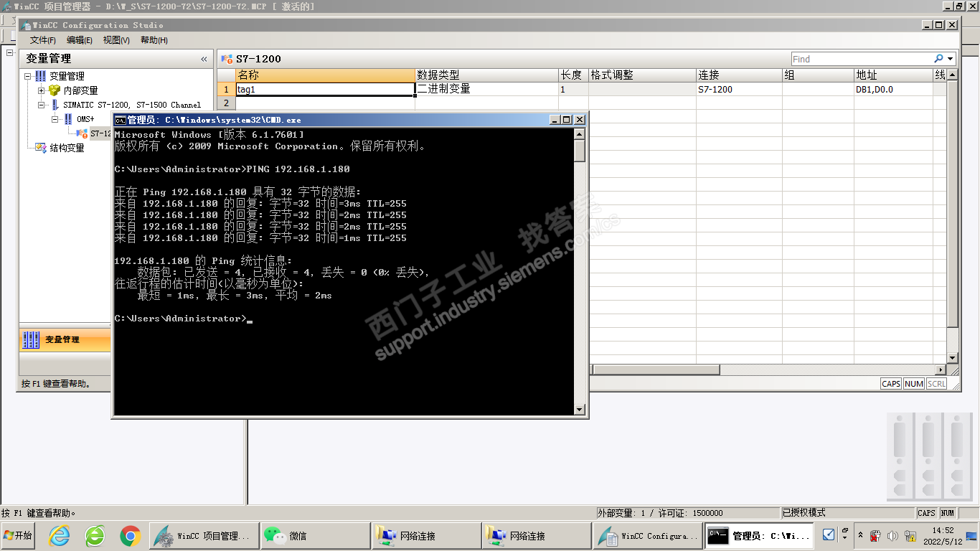980x551 pixels.
Task: Collapse the OMS+ tree node
Action: tap(55, 119)
